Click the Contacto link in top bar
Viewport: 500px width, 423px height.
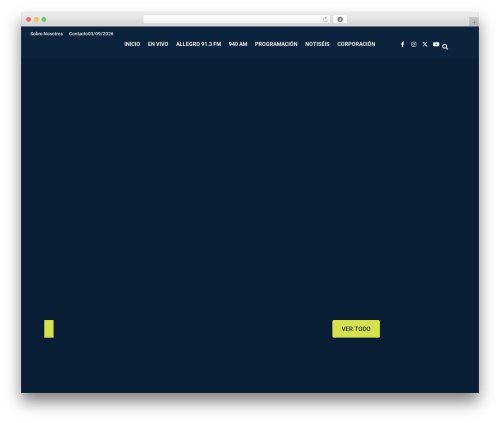[78, 34]
